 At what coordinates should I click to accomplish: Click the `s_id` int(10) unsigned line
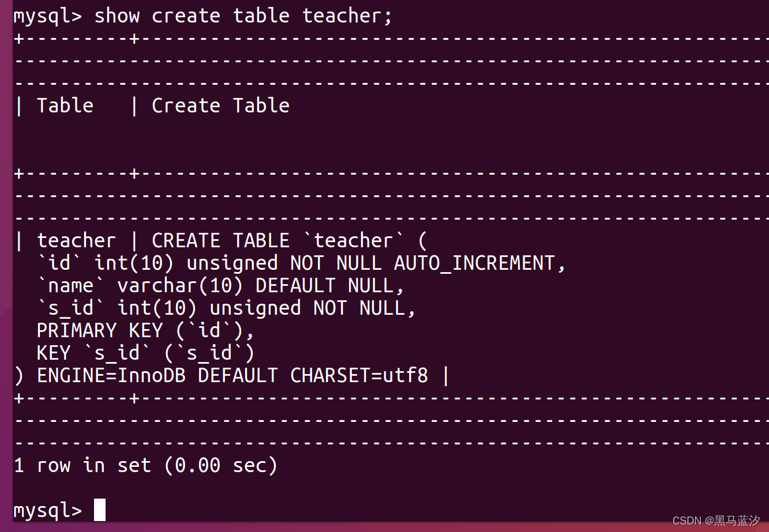pyautogui.click(x=226, y=308)
